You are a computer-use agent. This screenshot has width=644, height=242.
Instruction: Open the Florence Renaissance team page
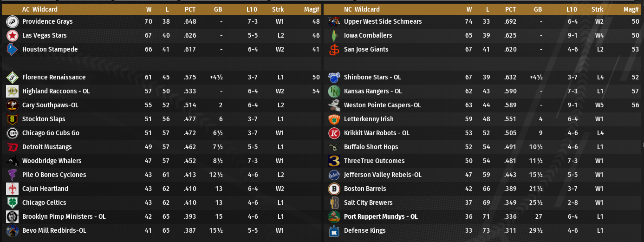point(54,77)
